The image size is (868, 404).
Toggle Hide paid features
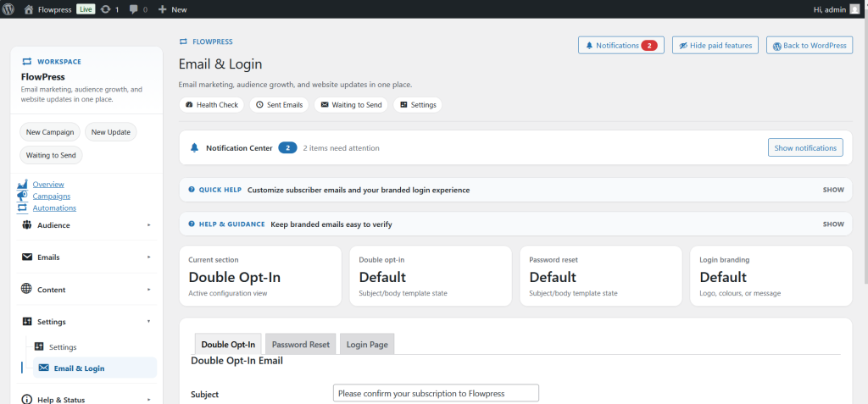pos(715,46)
